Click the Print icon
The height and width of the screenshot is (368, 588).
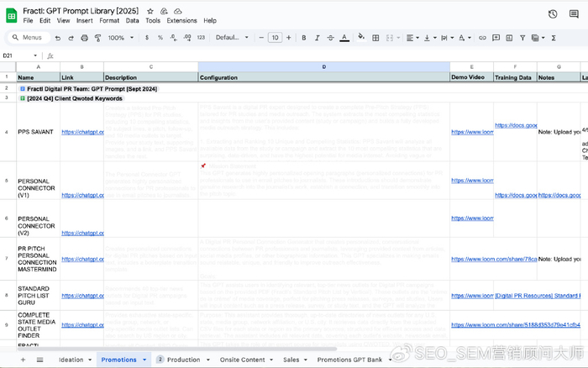coord(84,38)
